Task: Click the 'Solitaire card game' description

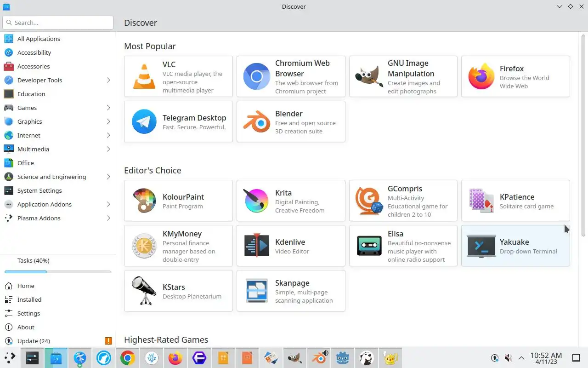Action: 526,206
